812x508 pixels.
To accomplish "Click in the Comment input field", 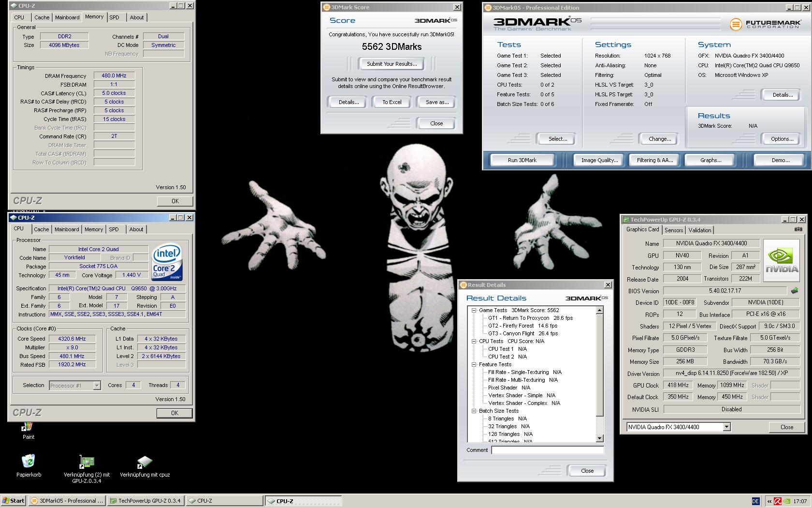I will (x=547, y=450).
